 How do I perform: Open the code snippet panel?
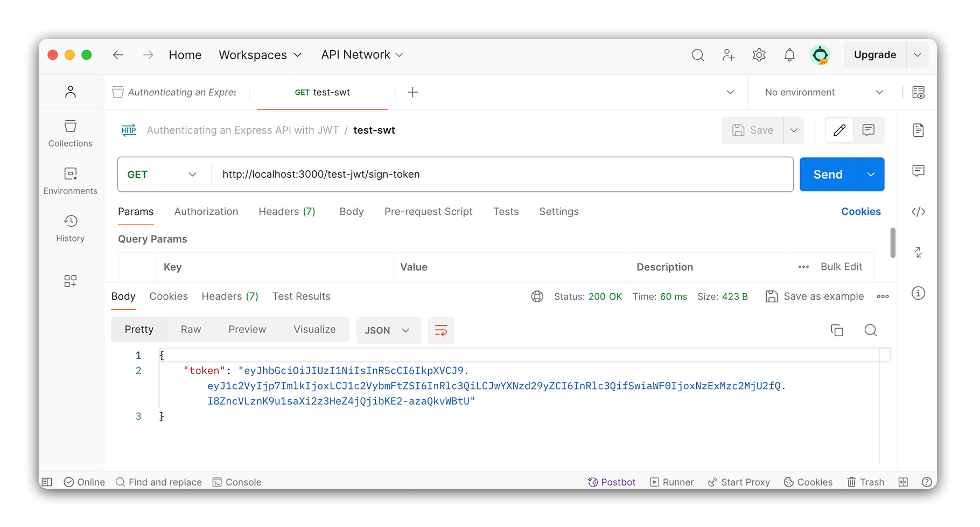pos(918,211)
